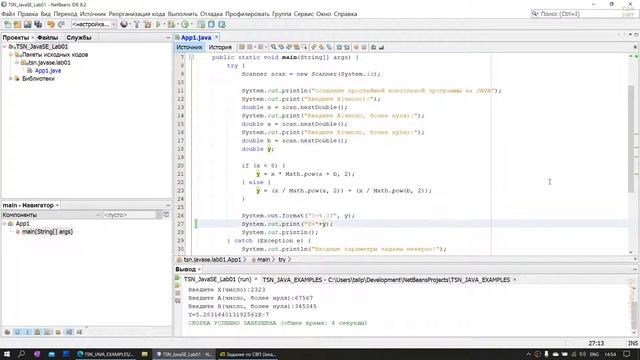Open the profile project dropdown arrow
The image size is (640, 360).
pos(191,24)
